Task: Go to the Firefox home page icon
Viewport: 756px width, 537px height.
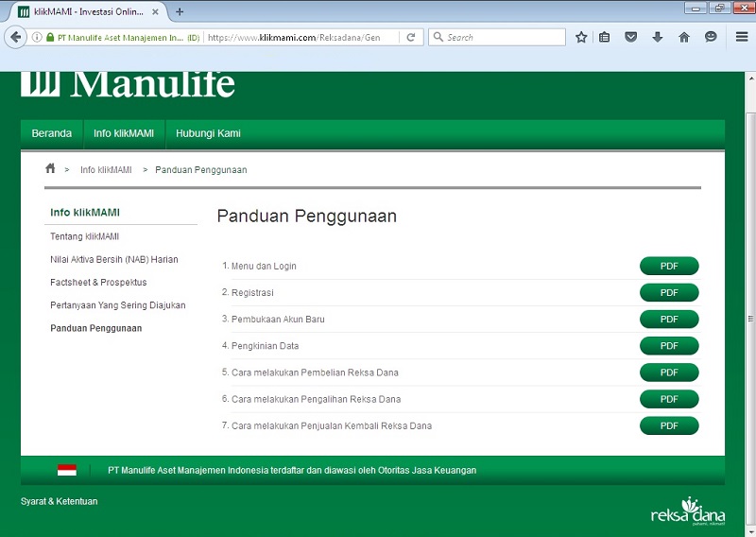Action: pos(684,37)
